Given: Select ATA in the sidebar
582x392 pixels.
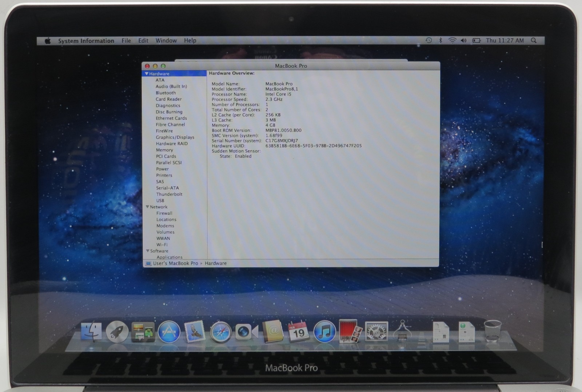Looking at the screenshot, I should [x=160, y=80].
